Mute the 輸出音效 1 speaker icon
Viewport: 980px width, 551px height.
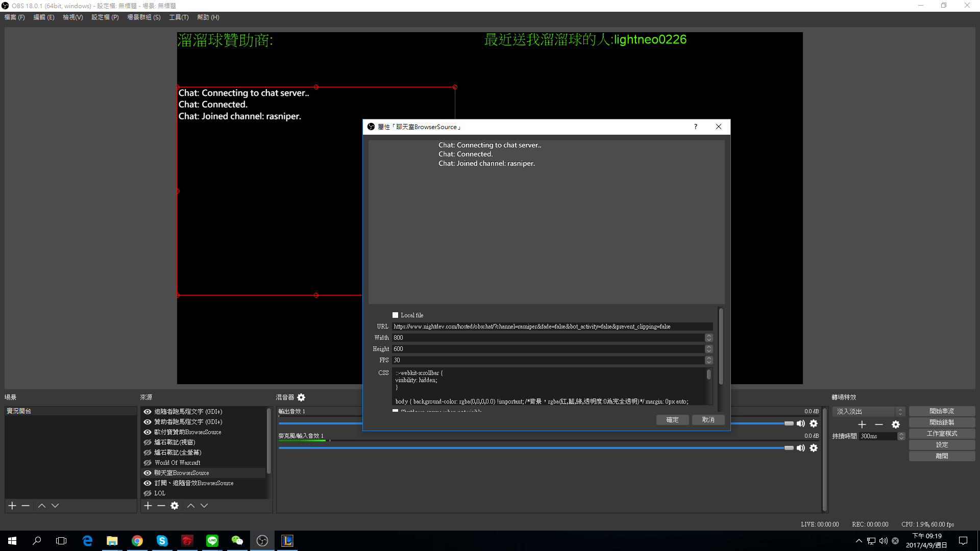click(x=801, y=423)
